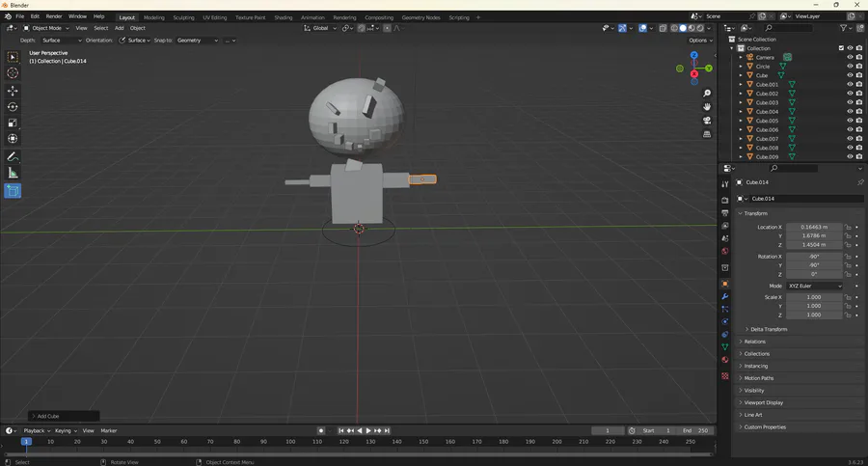The width and height of the screenshot is (868, 466).
Task: Play the animation forward
Action: (x=368, y=430)
